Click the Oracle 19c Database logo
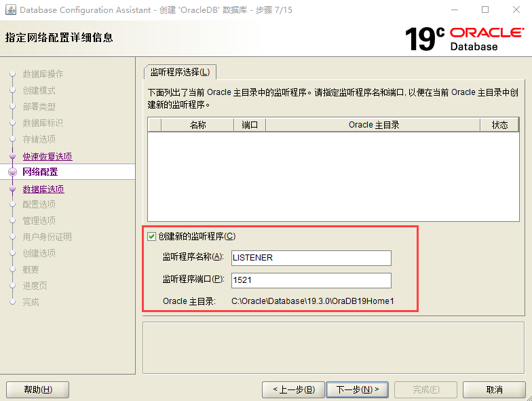Image resolution: width=532 pixels, height=401 pixels. [x=464, y=39]
